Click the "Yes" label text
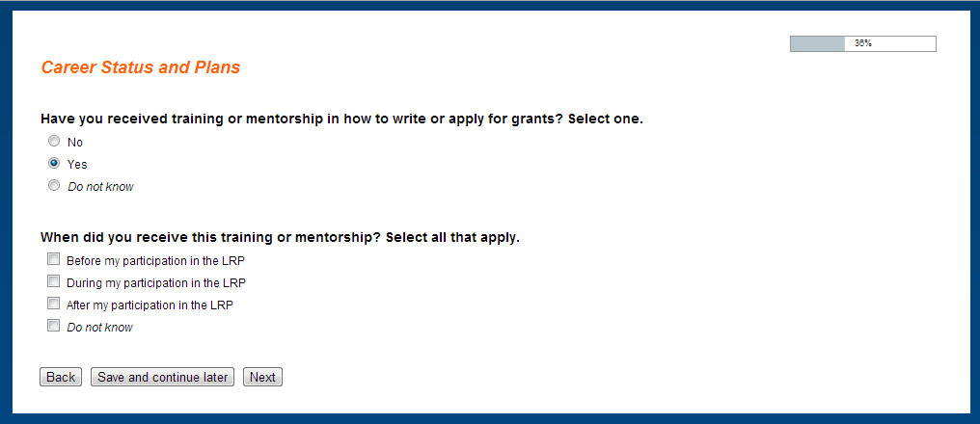The height and width of the screenshot is (424, 980). 77,165
